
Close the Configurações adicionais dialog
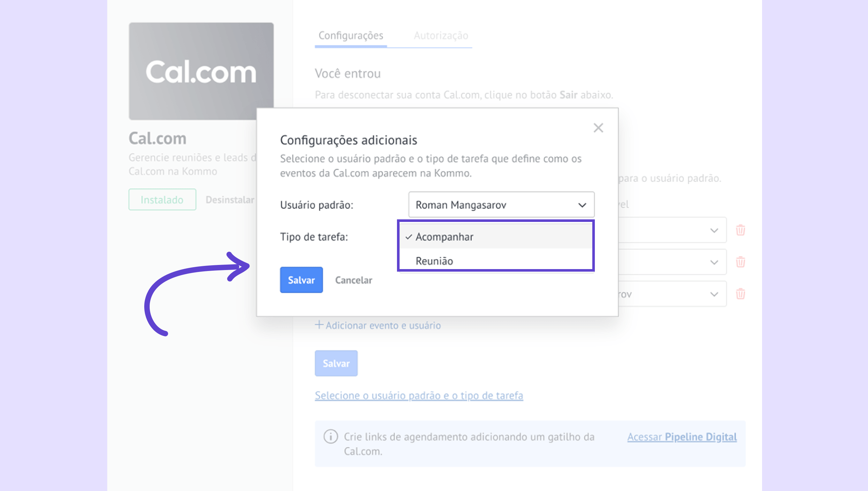[x=598, y=128]
